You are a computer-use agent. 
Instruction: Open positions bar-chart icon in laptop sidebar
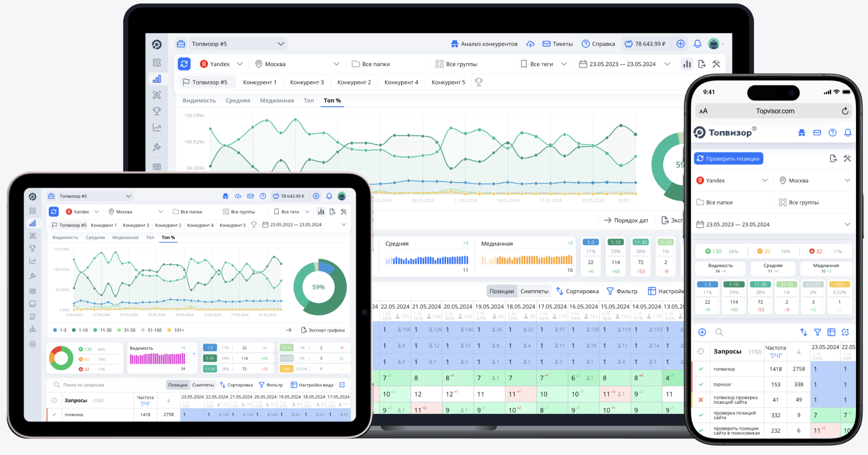(157, 79)
